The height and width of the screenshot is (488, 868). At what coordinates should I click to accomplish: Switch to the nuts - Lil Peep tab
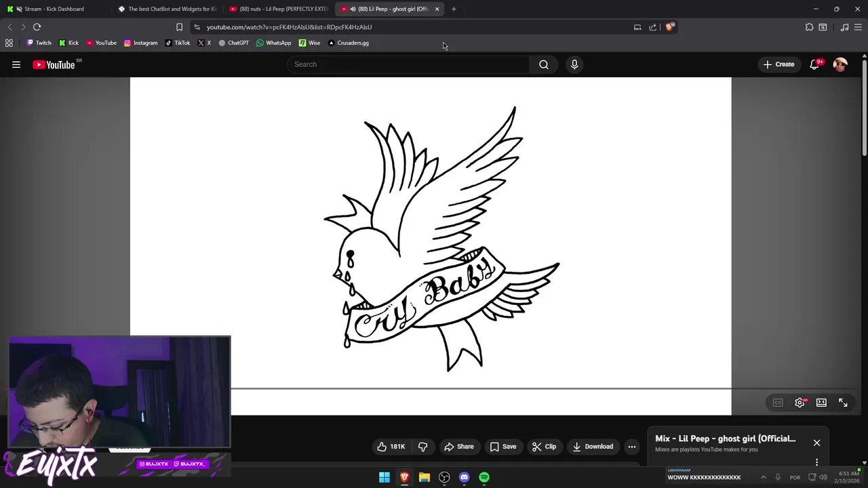pos(278,9)
